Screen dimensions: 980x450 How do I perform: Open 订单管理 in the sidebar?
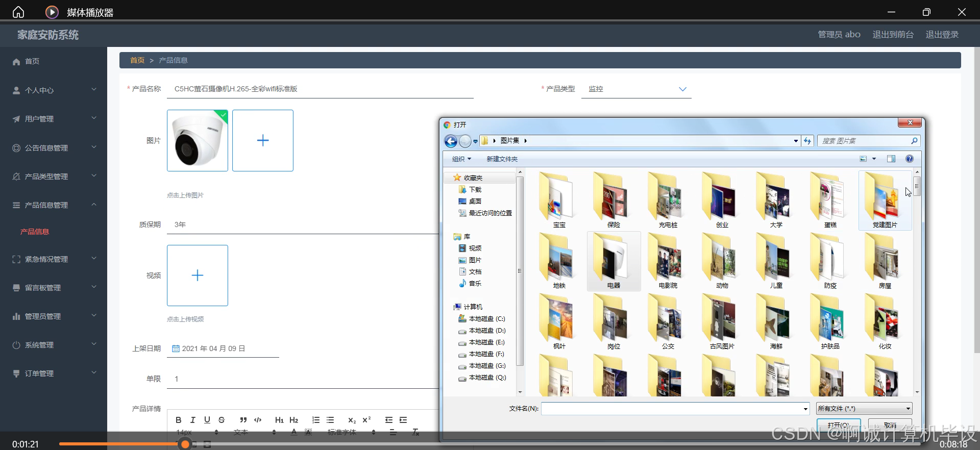coord(54,373)
